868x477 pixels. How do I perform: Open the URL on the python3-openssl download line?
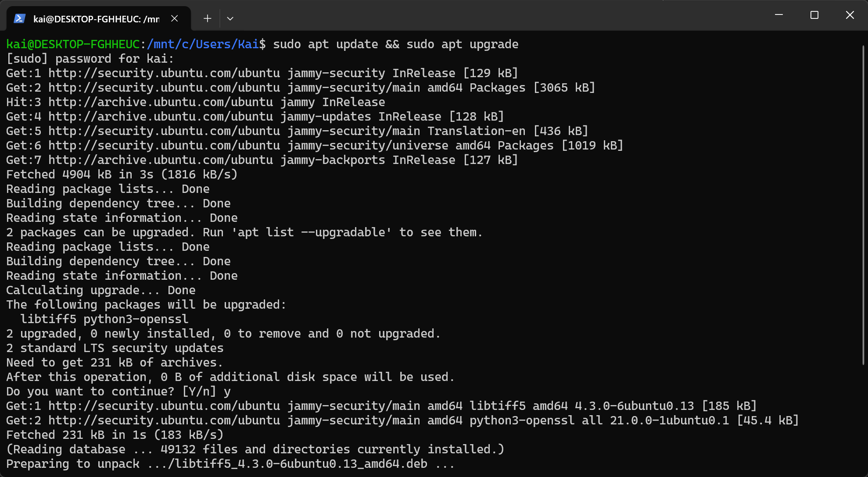pos(164,420)
